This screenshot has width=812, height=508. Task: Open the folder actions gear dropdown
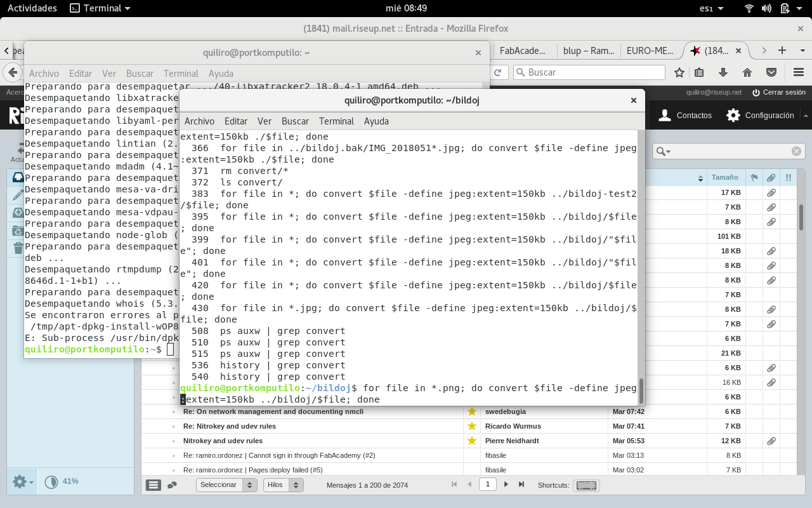click(23, 482)
